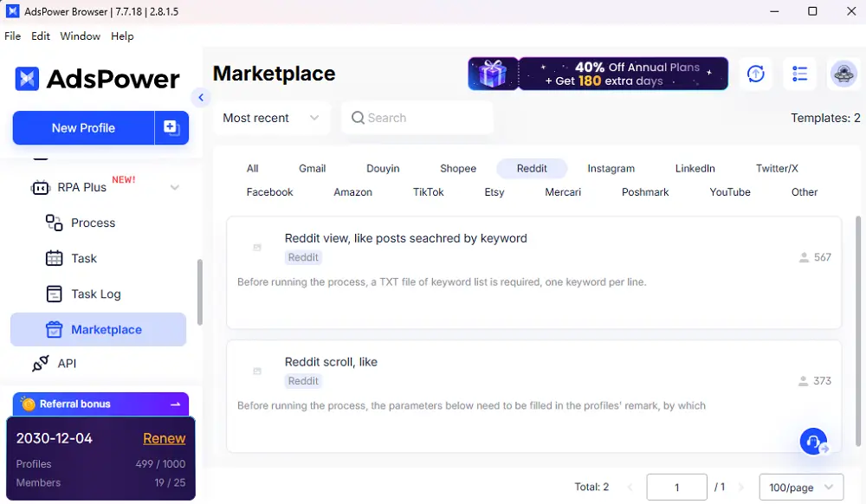Filter templates by TikTok
The image size is (866, 504).
[428, 191]
